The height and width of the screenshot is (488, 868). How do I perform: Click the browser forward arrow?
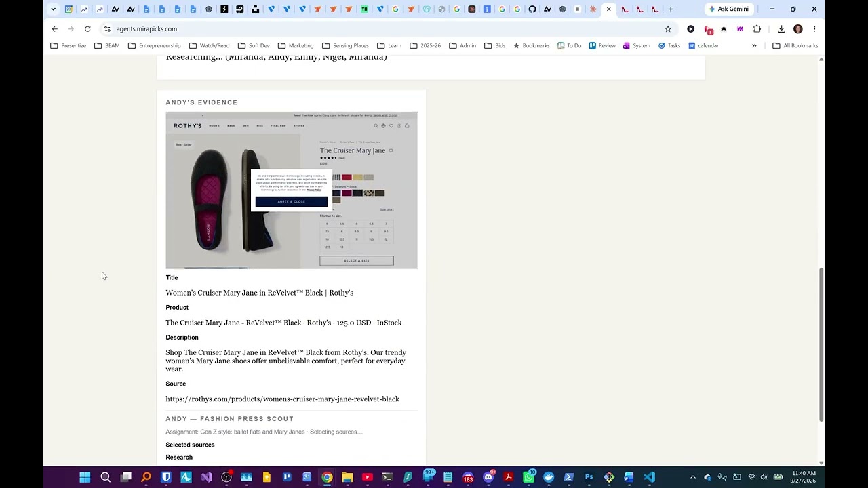click(71, 29)
